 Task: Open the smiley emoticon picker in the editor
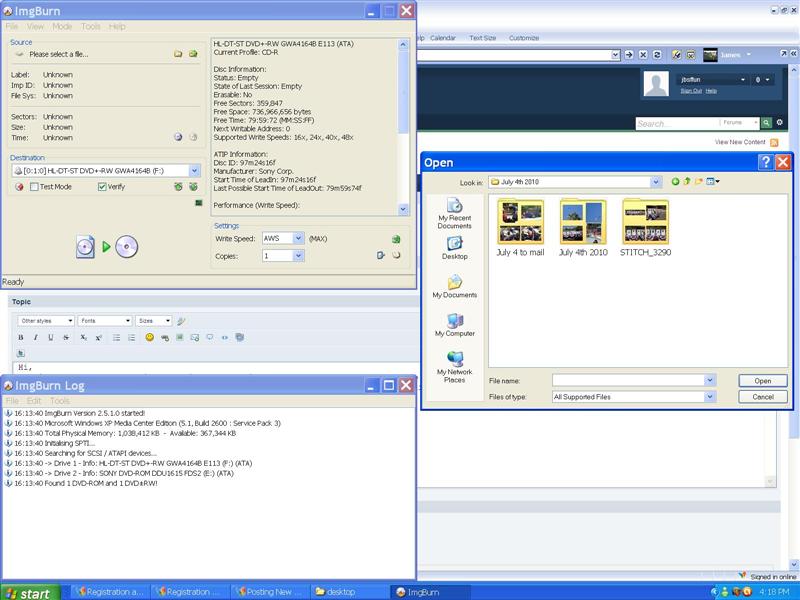coord(149,337)
